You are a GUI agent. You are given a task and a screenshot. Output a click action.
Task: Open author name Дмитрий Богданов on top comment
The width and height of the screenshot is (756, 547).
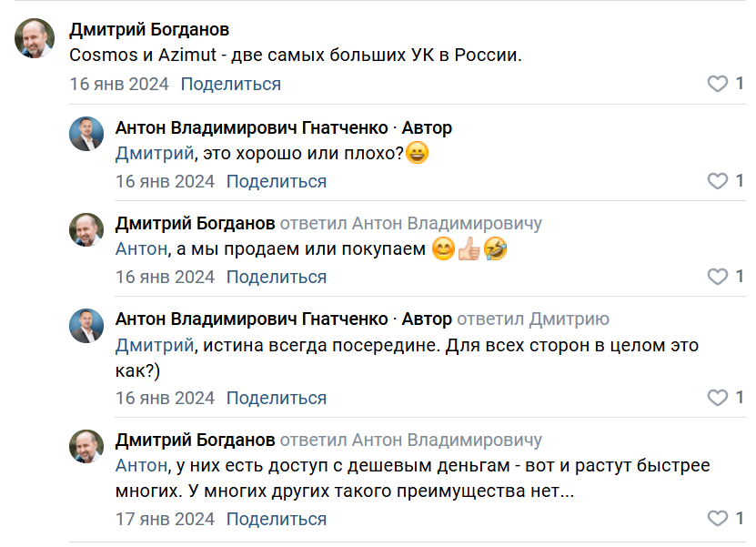149,30
